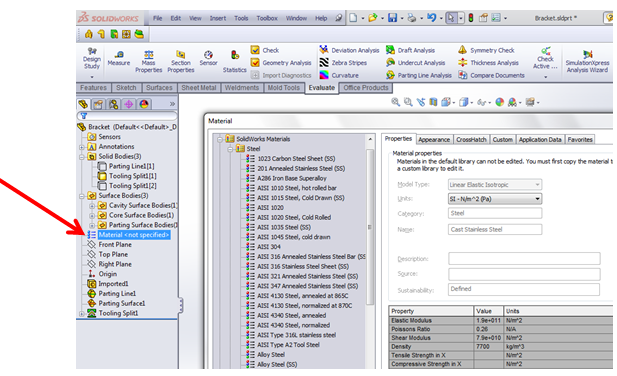Click the Print toolbar icon
617x376 pixels.
click(x=412, y=18)
